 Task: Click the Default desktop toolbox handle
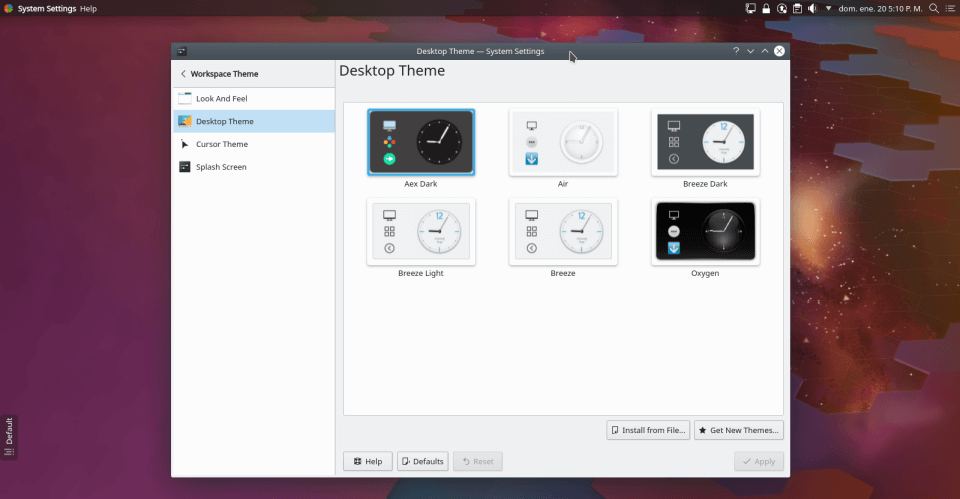(x=9, y=437)
